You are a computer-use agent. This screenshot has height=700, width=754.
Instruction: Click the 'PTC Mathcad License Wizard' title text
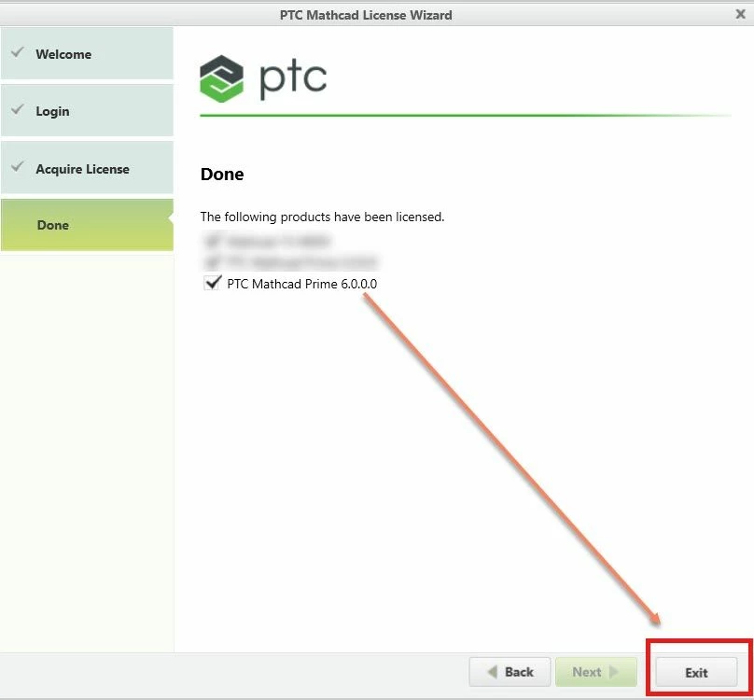pyautogui.click(x=366, y=15)
